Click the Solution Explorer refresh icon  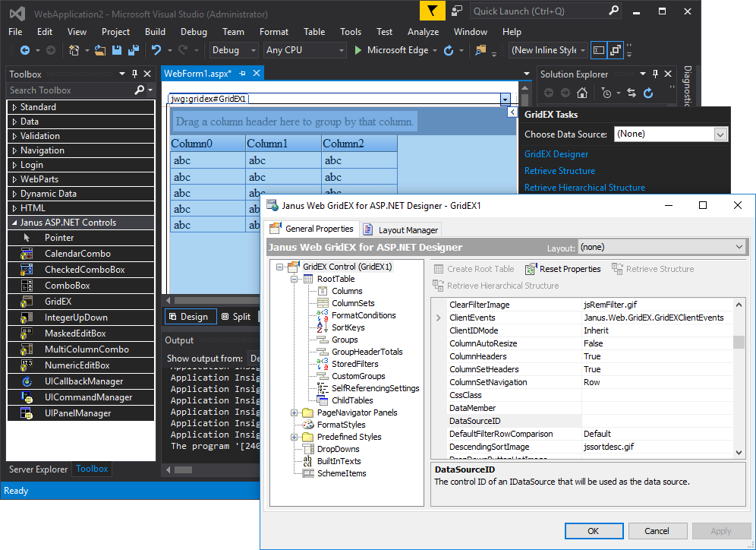[x=648, y=93]
